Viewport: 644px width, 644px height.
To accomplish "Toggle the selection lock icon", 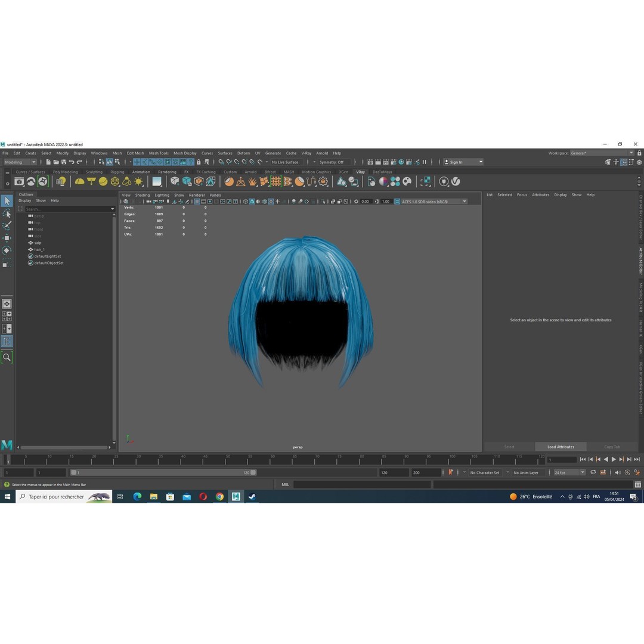I will tap(199, 162).
